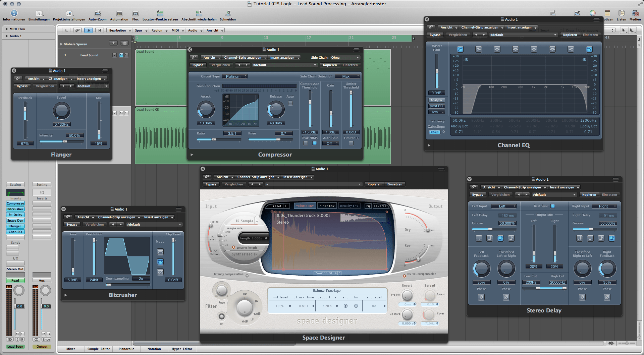Expand the Globale Spuren disclosure triangle
Image resolution: width=644 pixels, height=355 pixels.
click(61, 44)
